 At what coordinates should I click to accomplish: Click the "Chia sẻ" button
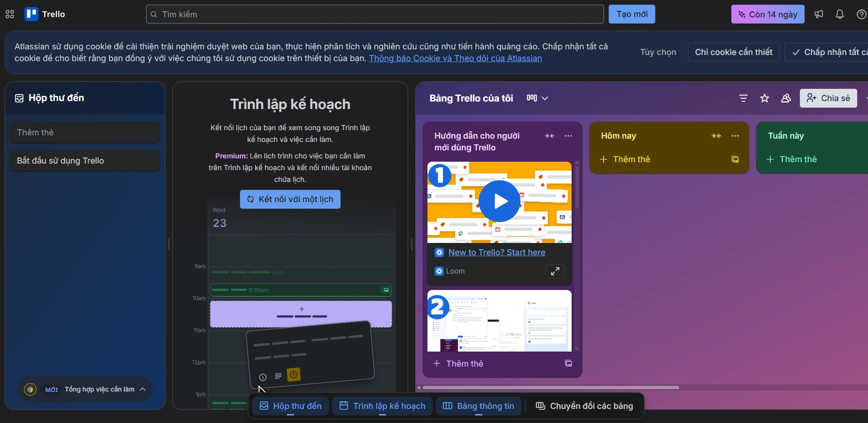pyautogui.click(x=828, y=98)
